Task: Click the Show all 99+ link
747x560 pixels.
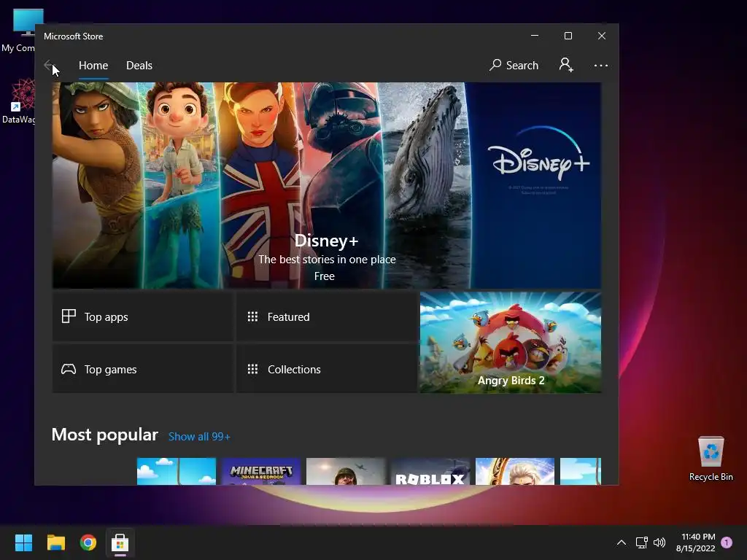Action: point(199,437)
